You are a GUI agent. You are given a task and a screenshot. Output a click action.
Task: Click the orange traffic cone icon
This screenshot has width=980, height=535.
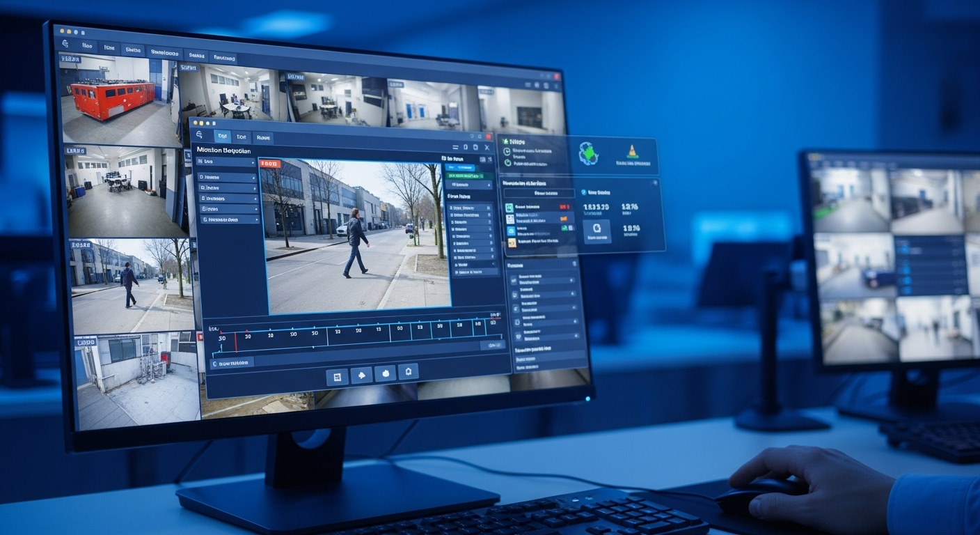click(x=633, y=151)
